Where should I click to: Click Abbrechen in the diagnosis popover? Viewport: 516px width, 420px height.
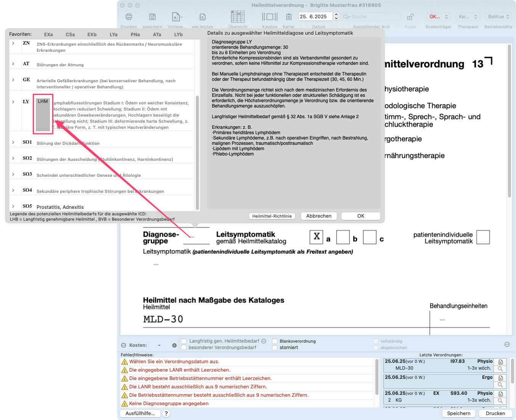point(319,216)
